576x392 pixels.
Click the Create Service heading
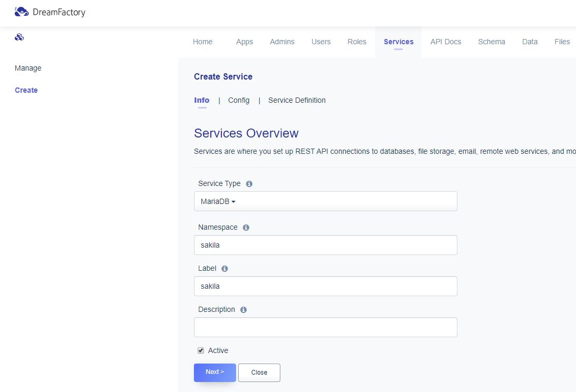[x=223, y=76]
